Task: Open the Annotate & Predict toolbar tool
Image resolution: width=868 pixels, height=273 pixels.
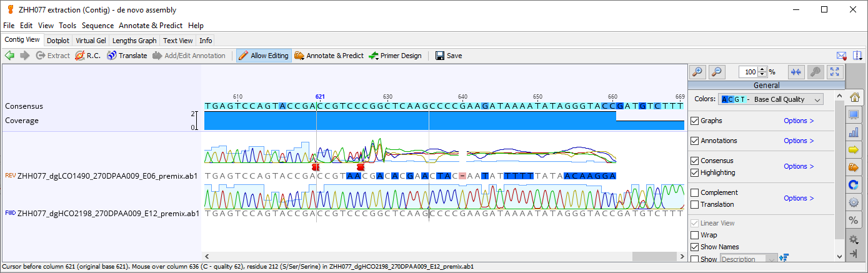Action: [329, 56]
